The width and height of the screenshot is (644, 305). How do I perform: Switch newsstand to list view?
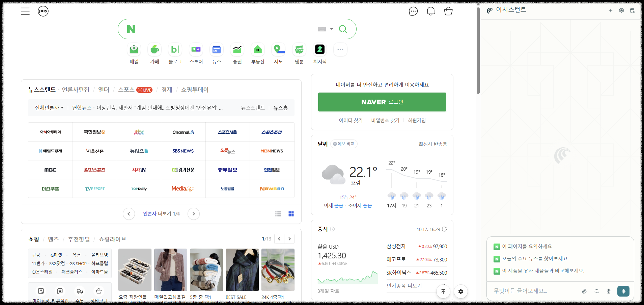pyautogui.click(x=278, y=213)
